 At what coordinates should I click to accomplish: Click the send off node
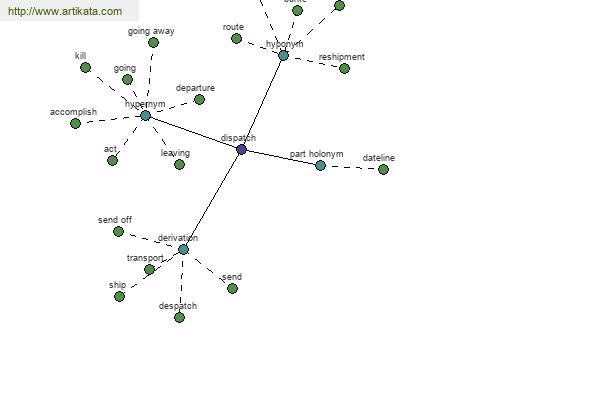(118, 231)
